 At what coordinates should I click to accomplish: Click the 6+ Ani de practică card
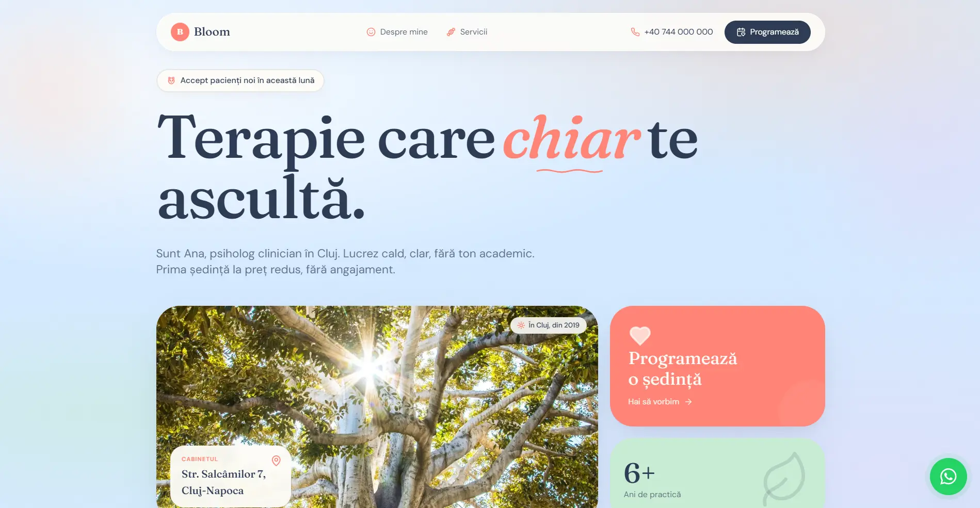click(x=717, y=473)
